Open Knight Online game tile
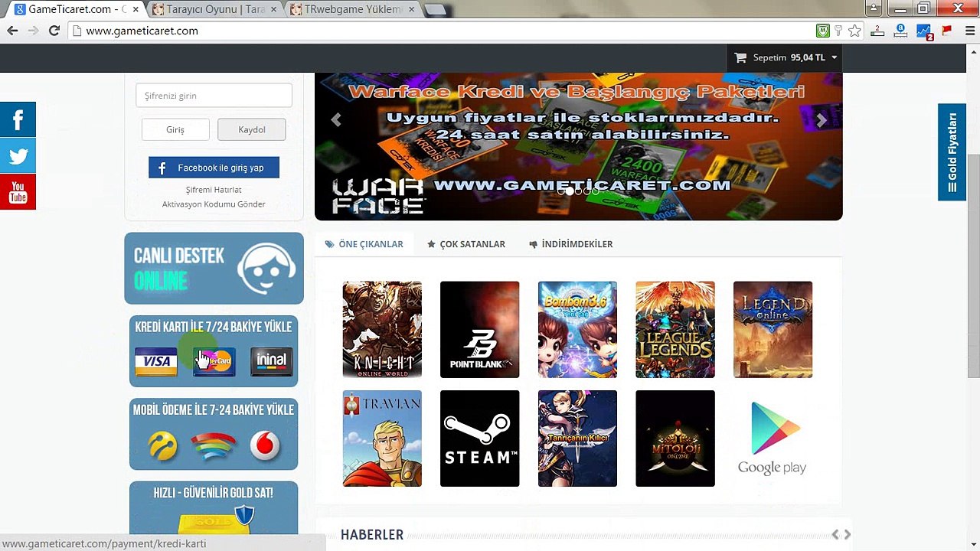Image resolution: width=980 pixels, height=551 pixels. pyautogui.click(x=382, y=329)
